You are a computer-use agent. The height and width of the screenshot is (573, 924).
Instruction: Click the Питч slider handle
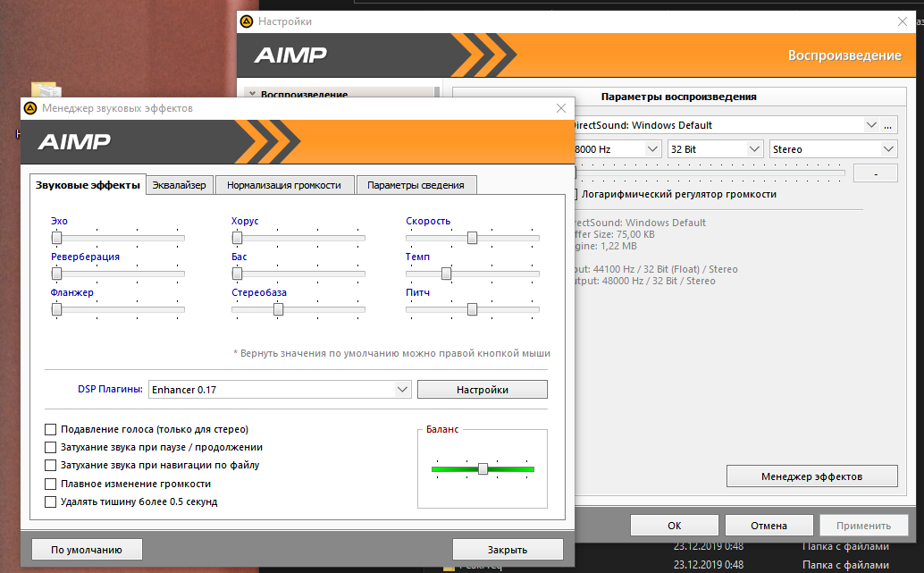click(x=472, y=309)
